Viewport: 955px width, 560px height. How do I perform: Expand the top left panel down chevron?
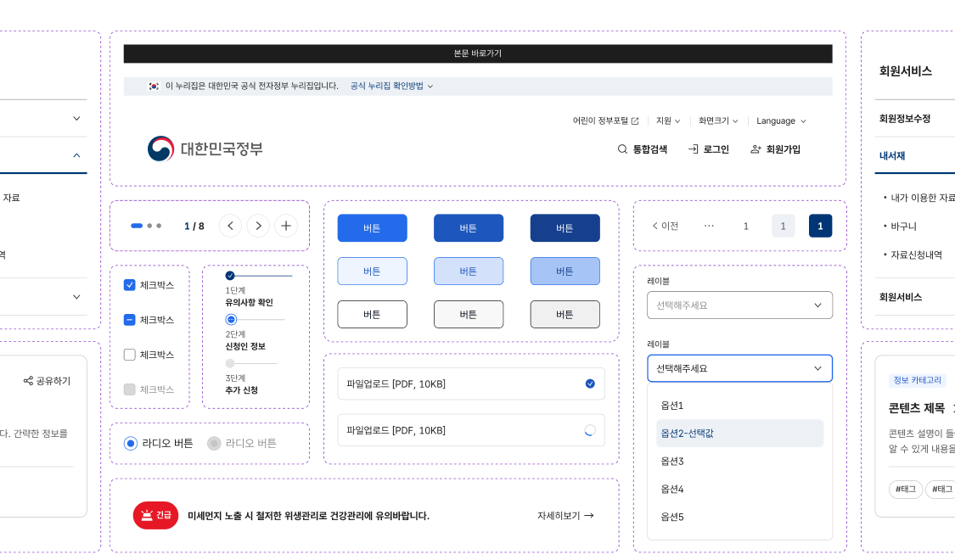76,118
